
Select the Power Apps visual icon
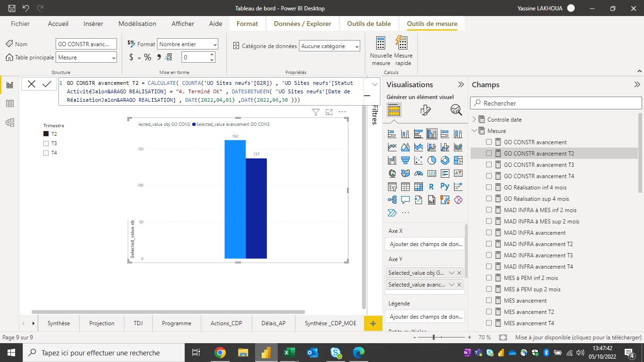[x=458, y=200]
